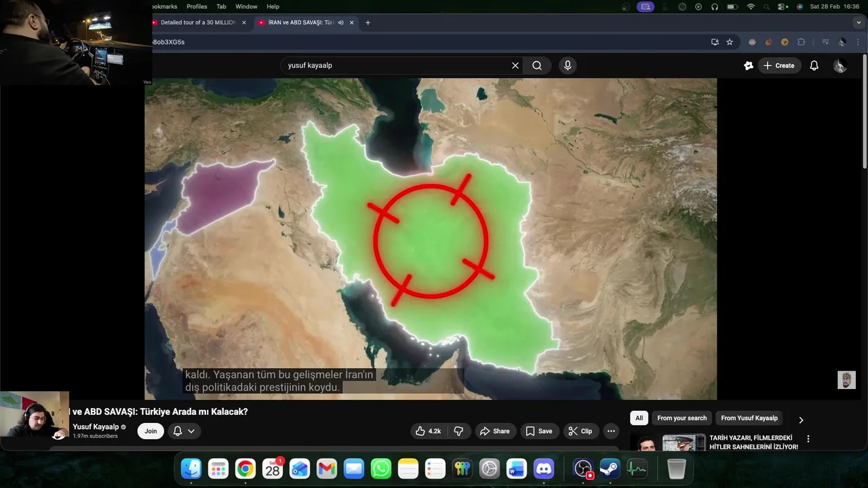The image size is (868, 488).
Task: Open the notification bell dropdown beside Join
Action: pyautogui.click(x=183, y=431)
